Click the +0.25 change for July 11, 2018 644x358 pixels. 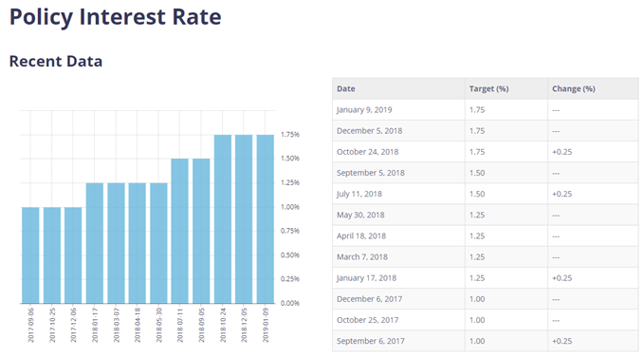coord(561,194)
